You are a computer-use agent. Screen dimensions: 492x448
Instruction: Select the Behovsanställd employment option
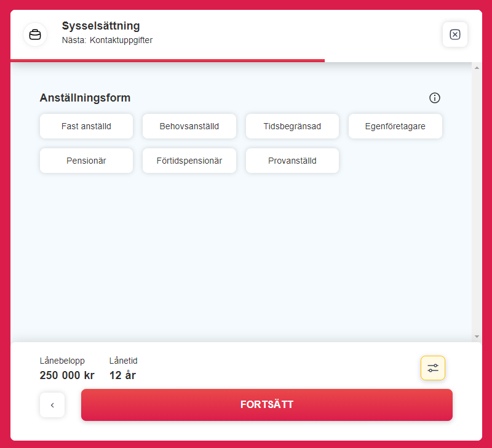point(189,126)
